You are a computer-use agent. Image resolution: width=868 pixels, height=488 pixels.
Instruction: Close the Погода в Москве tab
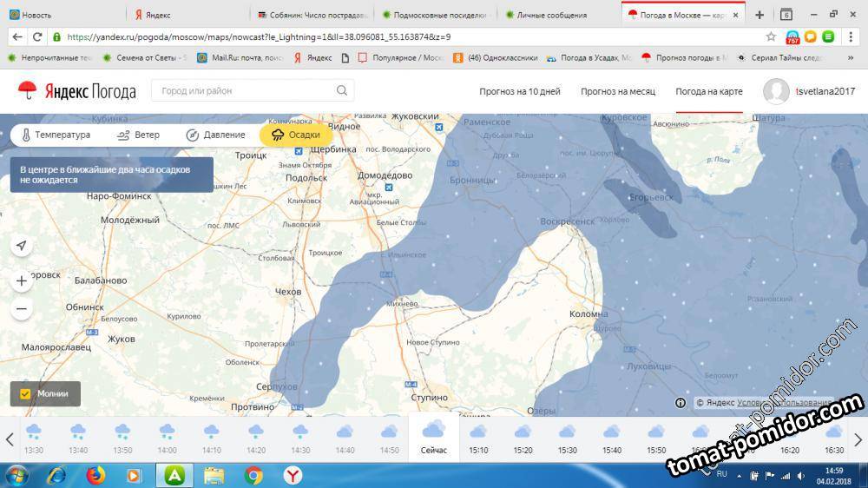tap(735, 15)
